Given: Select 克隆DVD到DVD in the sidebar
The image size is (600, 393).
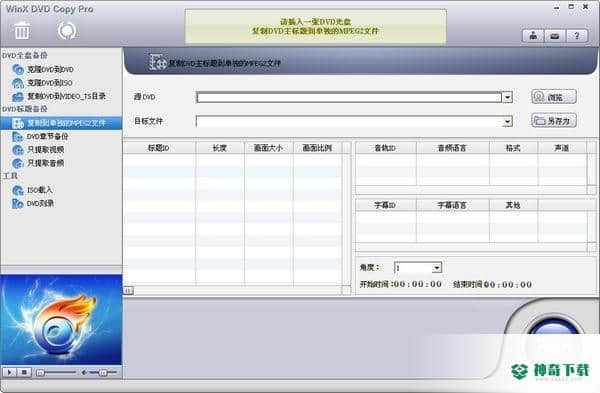Looking at the screenshot, I should (50, 69).
